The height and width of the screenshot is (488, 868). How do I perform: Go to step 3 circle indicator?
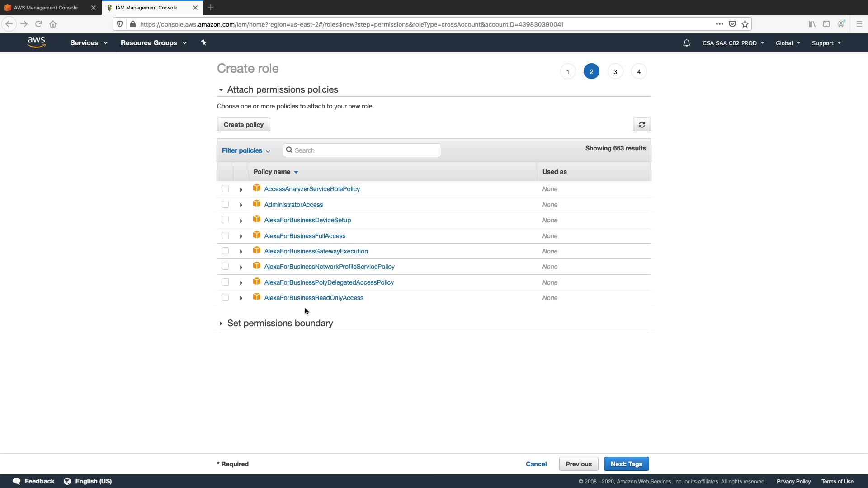(x=615, y=72)
